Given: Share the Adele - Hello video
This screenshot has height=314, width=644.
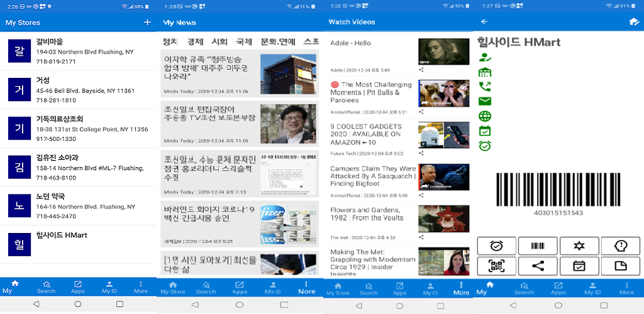Looking at the screenshot, I should coord(421,70).
